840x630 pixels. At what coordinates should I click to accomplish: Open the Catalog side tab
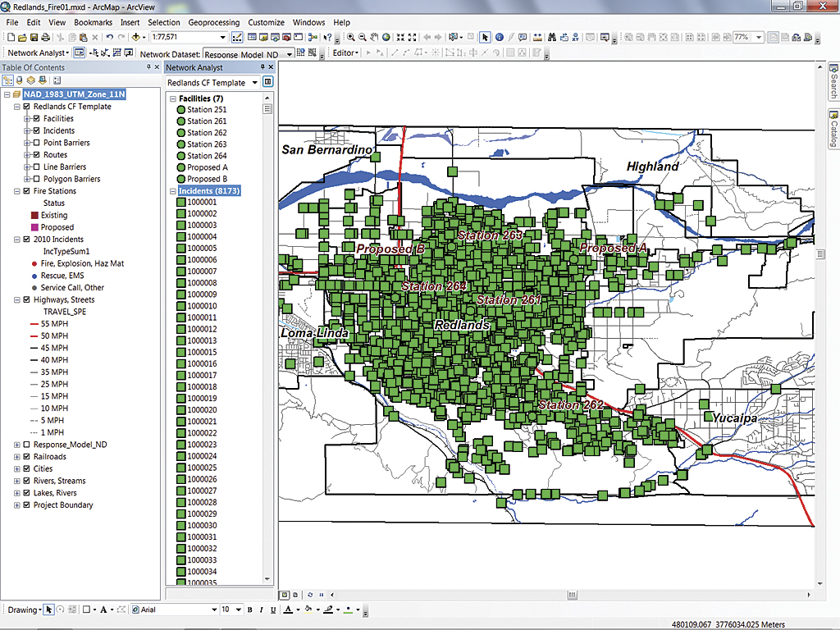[833, 128]
